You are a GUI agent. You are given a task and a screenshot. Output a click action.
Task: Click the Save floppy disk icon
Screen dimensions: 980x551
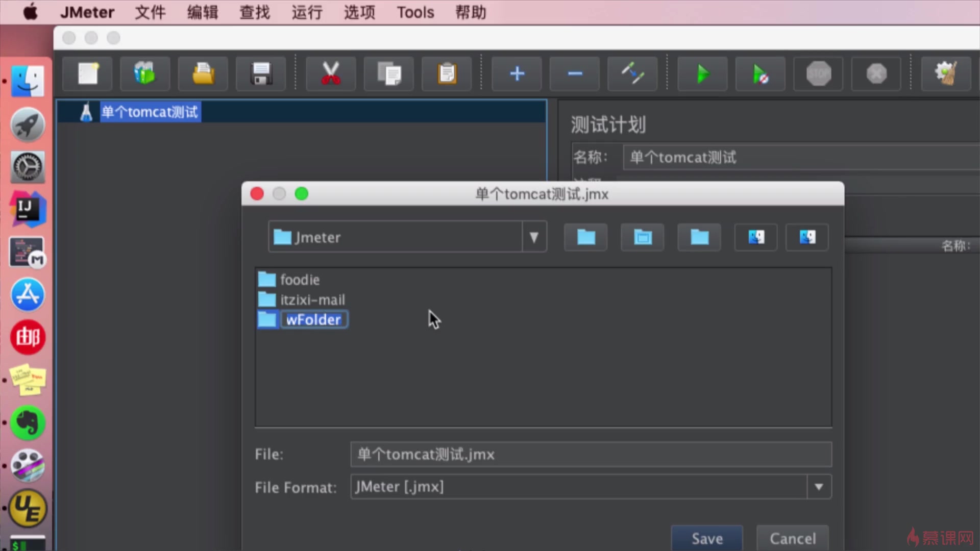tap(261, 74)
